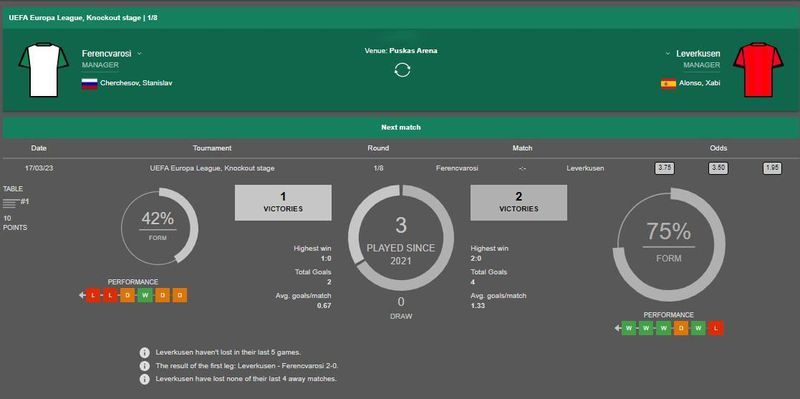Click the red L badge in Leverkusen performance
This screenshot has height=399, width=800.
pos(715,328)
